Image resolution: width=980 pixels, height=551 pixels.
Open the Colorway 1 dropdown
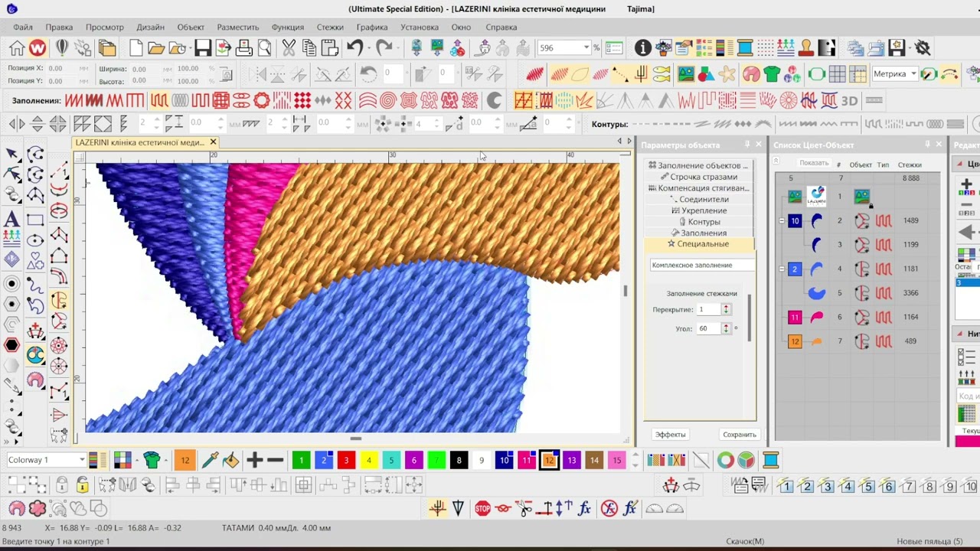click(x=82, y=460)
